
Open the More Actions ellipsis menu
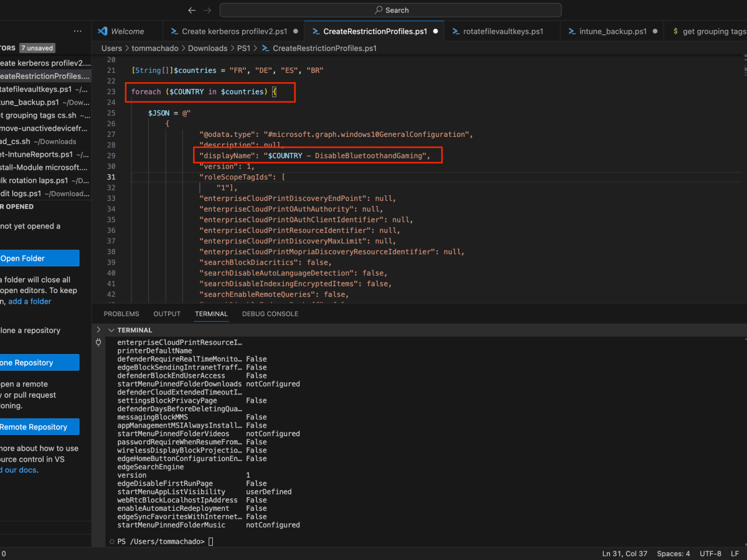77,31
